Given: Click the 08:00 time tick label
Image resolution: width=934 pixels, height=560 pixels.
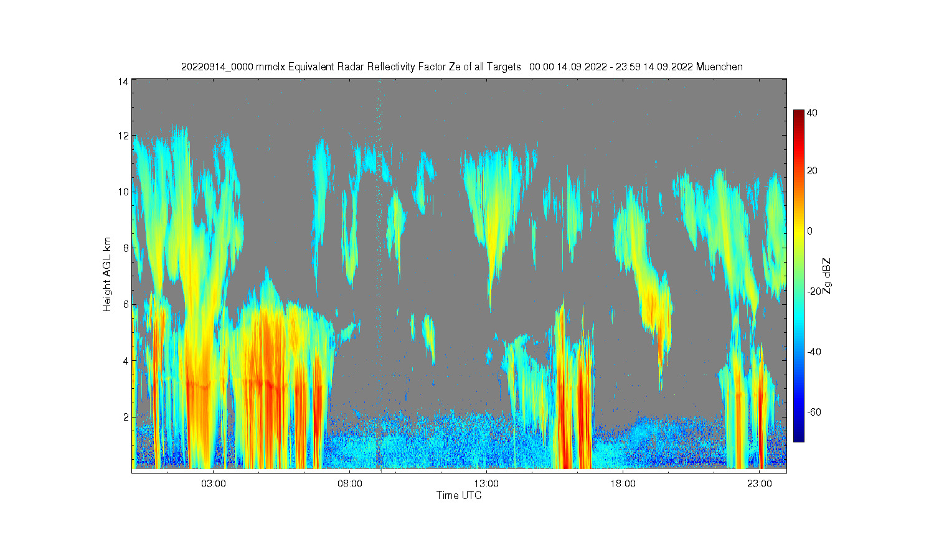Looking at the screenshot, I should coord(349,484).
